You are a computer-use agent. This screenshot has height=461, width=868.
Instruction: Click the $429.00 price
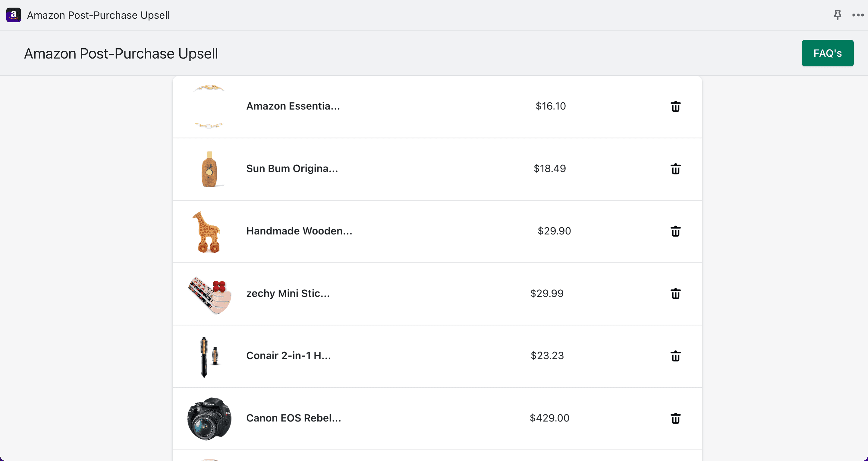tap(549, 418)
